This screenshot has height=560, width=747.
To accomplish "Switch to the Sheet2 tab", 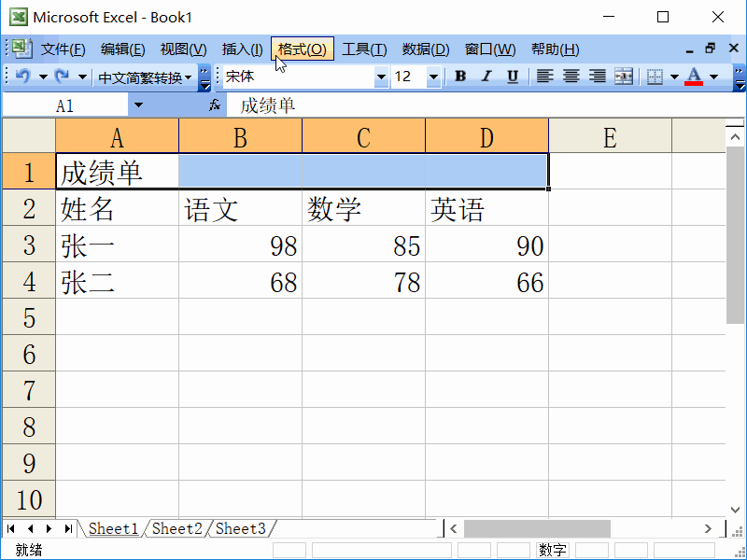I will pos(176,528).
